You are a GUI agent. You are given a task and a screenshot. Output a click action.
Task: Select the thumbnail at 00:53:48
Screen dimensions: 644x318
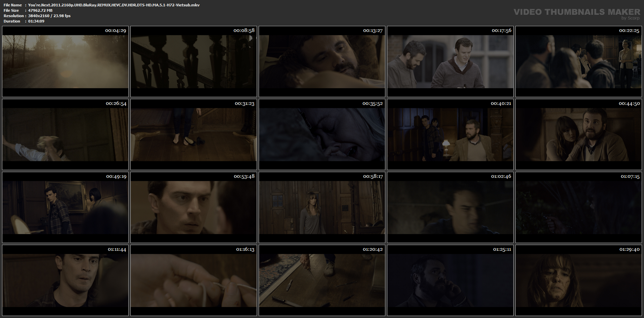[x=194, y=207]
